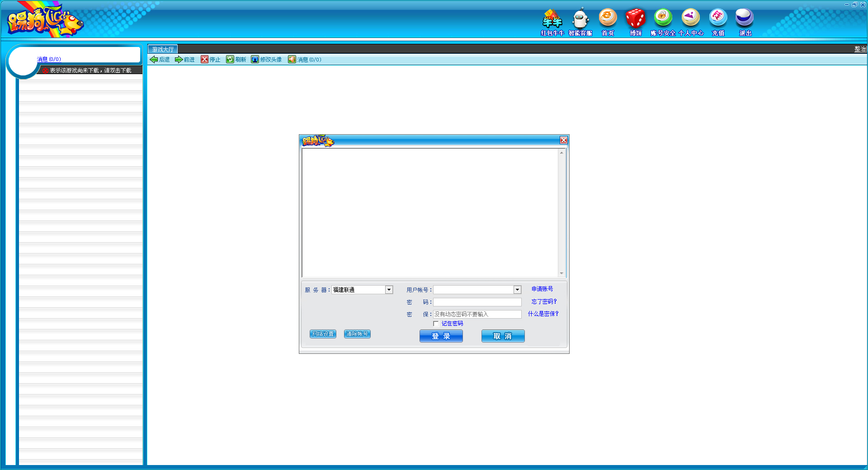Click the 前进 forward arrow button
This screenshot has width=868, height=470.
click(185, 60)
